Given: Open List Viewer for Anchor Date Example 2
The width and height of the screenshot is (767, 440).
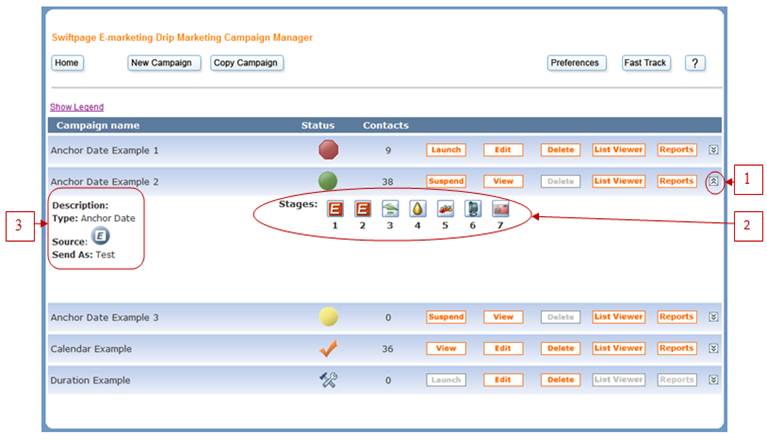Looking at the screenshot, I should tap(619, 181).
